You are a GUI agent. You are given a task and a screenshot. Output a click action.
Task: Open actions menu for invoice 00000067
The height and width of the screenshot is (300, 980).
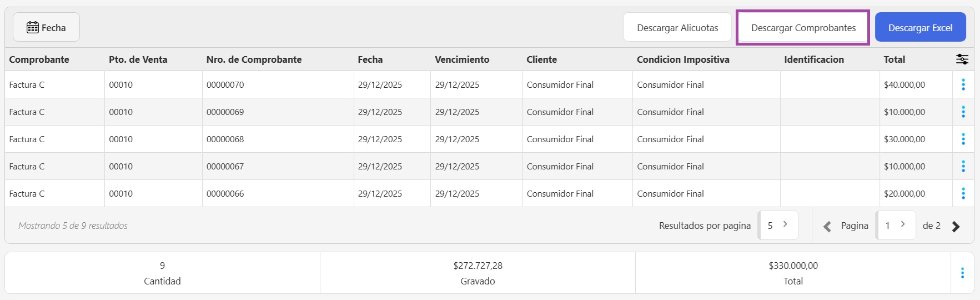[963, 166]
